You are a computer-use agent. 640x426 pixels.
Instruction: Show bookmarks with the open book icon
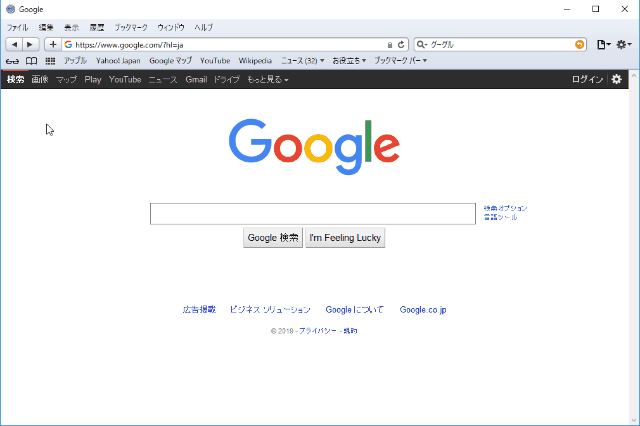pyautogui.click(x=31, y=61)
